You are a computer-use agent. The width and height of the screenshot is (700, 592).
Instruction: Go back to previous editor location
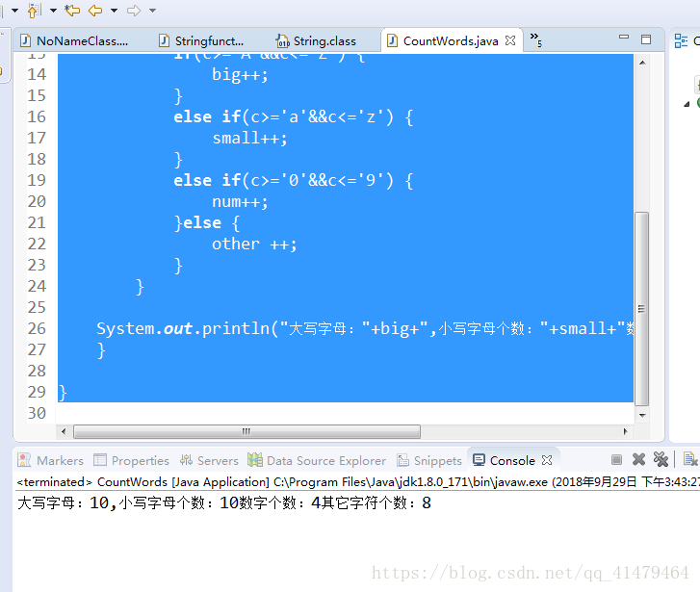(x=95, y=10)
